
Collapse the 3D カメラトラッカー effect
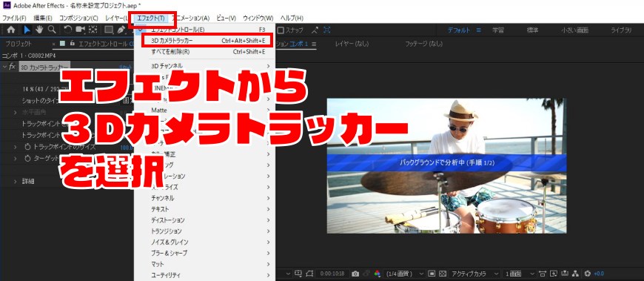(x=4, y=67)
